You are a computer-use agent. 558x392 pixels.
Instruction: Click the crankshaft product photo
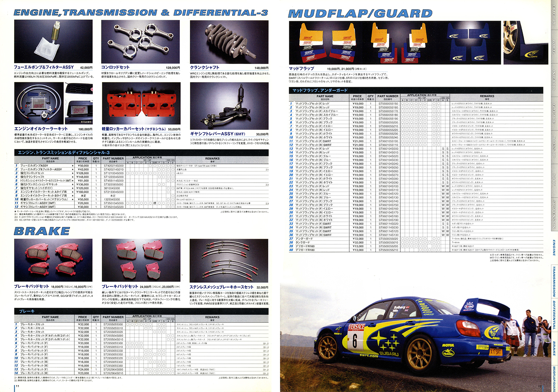pyautogui.click(x=229, y=41)
